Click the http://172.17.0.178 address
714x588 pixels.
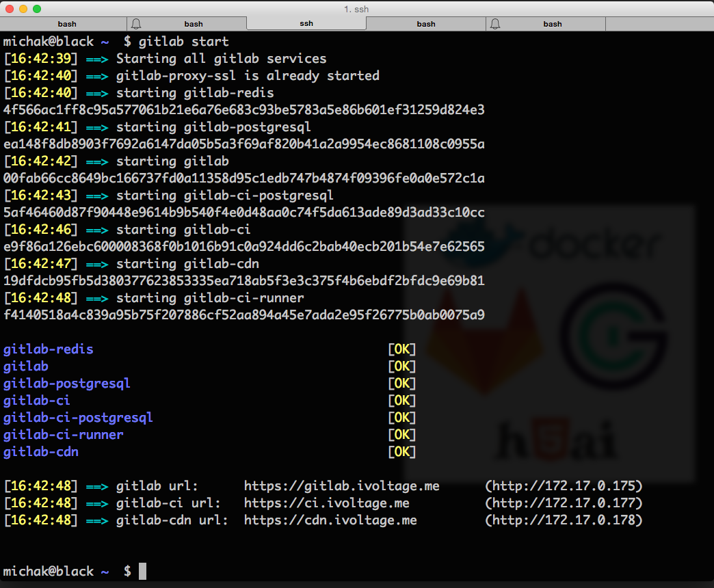[x=564, y=520]
